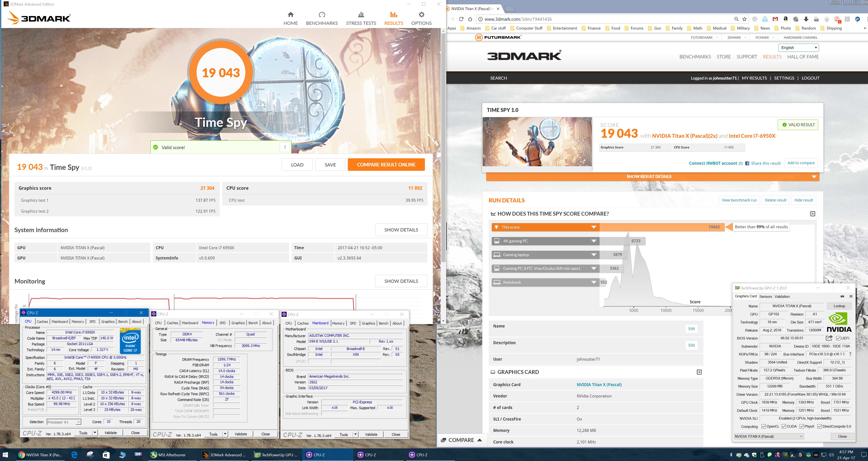Screen dimensions: 868x461
Task: Switch to TechPowerUp GPU-Z on the taskbar
Action: (x=276, y=455)
